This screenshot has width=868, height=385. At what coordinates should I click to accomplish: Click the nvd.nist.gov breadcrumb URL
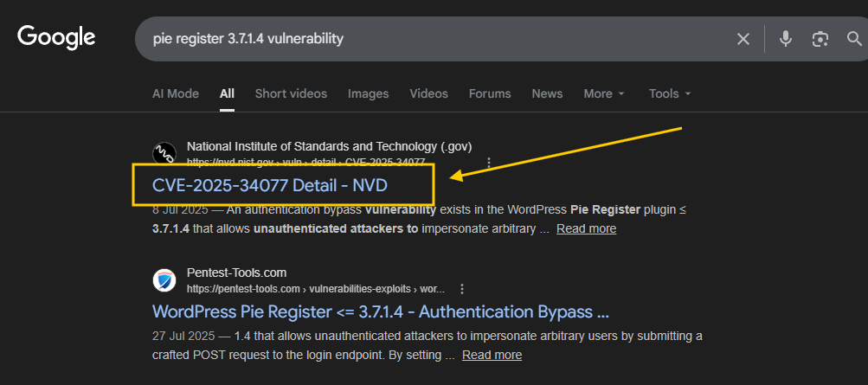point(305,162)
